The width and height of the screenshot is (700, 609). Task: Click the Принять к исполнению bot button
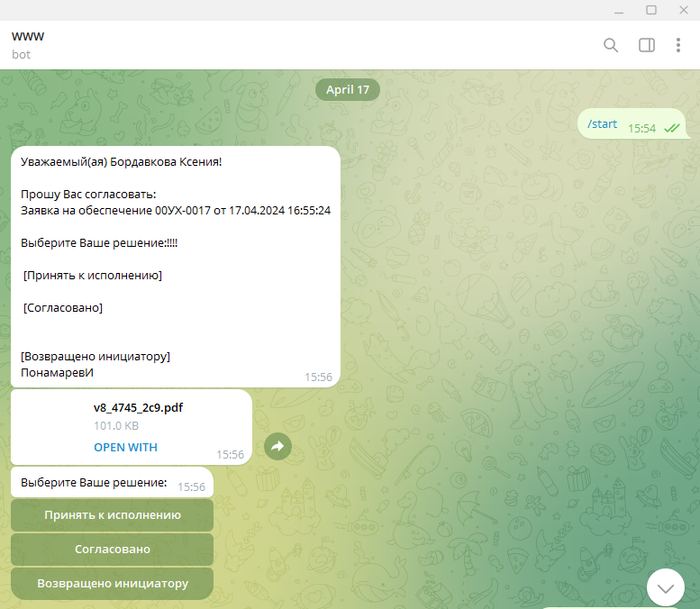tap(112, 515)
